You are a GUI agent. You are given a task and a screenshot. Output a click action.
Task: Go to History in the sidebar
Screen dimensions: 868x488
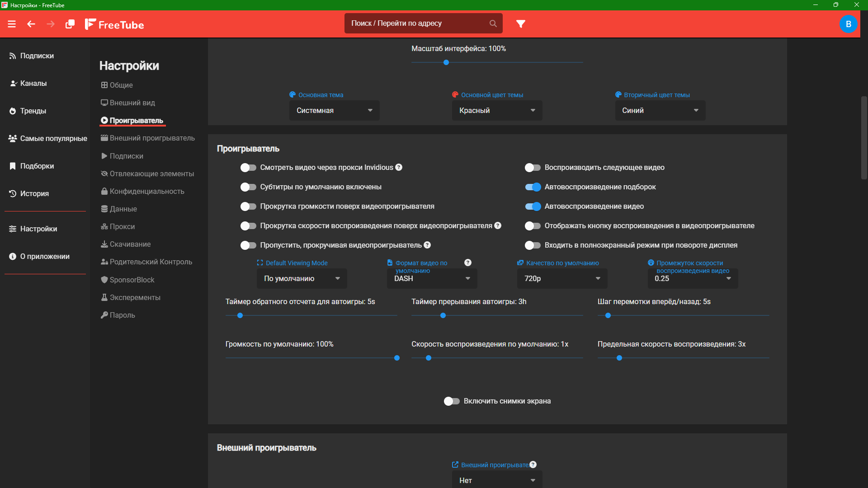pyautogui.click(x=34, y=193)
